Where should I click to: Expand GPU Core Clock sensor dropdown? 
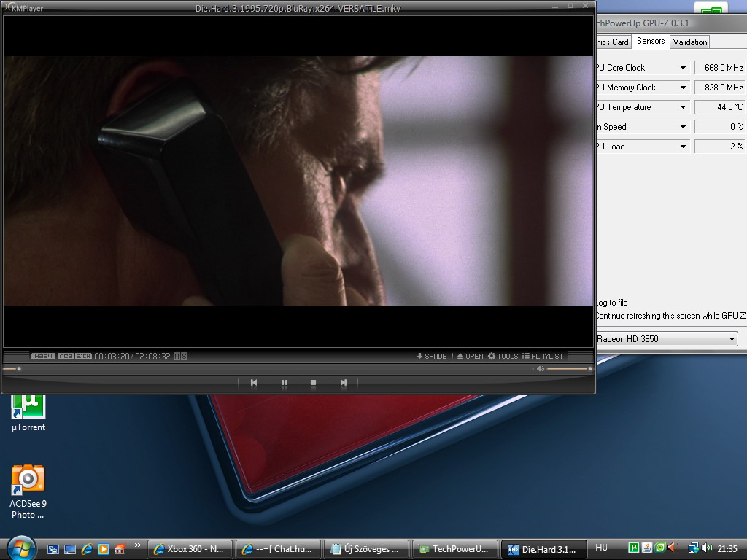[x=683, y=68]
